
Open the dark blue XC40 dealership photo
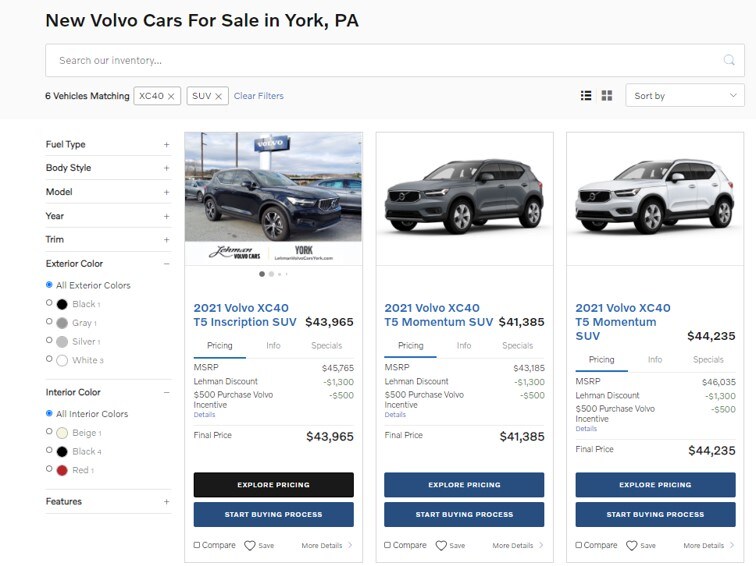273,198
